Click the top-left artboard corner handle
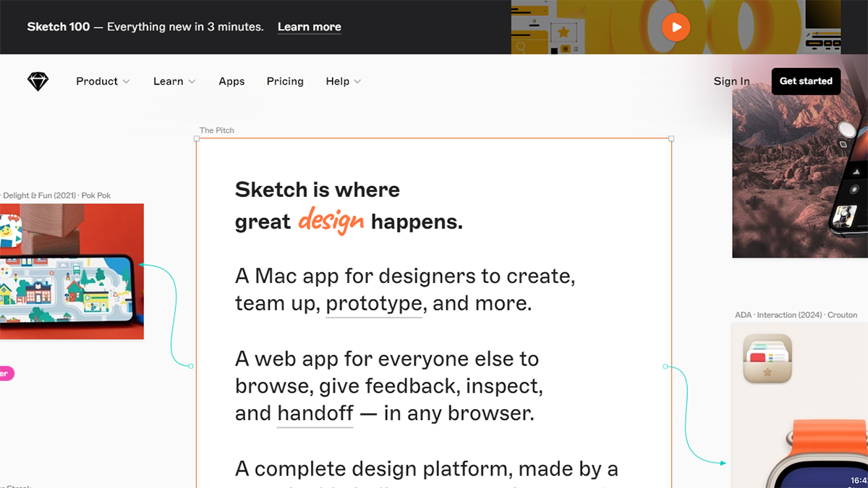 click(197, 138)
